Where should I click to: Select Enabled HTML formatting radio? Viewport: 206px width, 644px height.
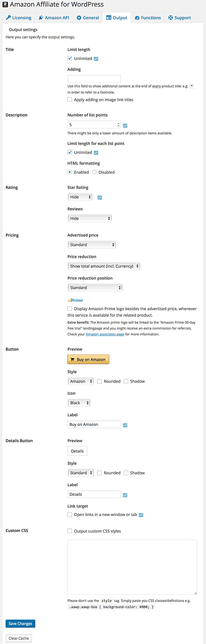pos(70,172)
